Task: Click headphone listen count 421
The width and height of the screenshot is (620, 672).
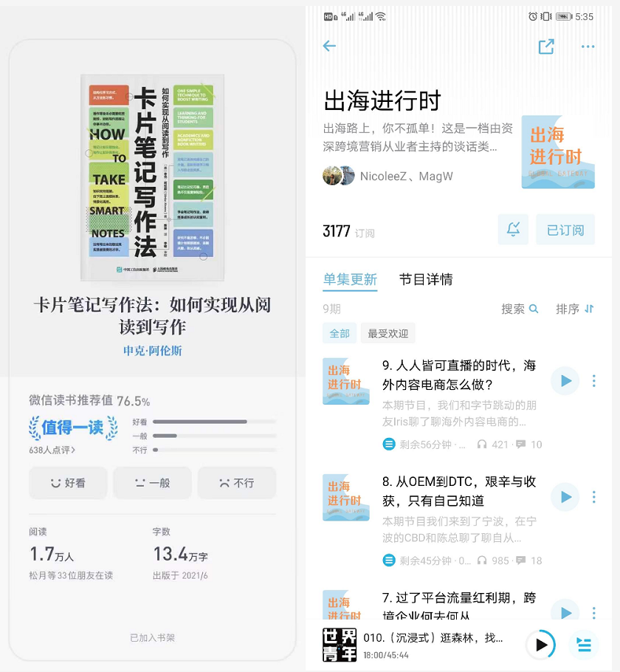Action: (492, 445)
